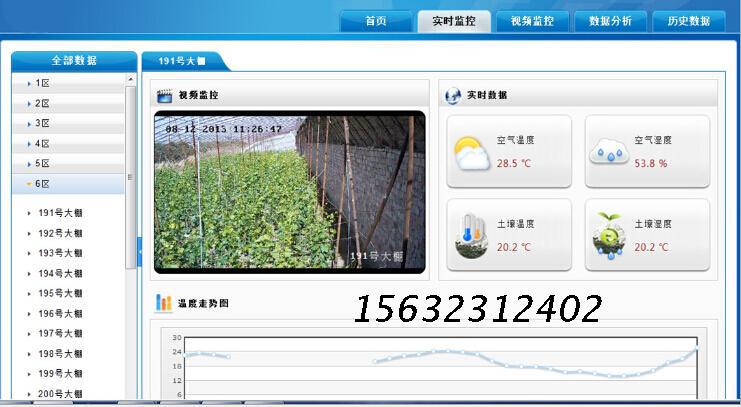Open the 视频监控 top tab
The width and height of the screenshot is (741, 407).
click(x=532, y=21)
